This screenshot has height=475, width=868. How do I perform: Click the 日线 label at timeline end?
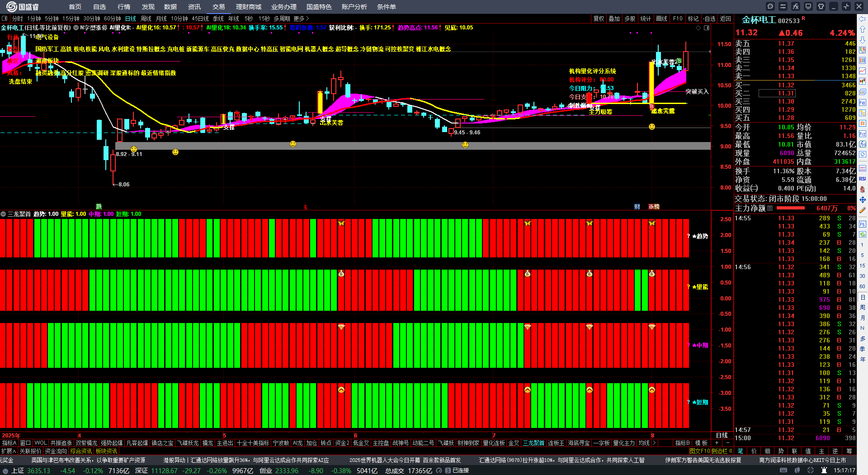(x=722, y=435)
